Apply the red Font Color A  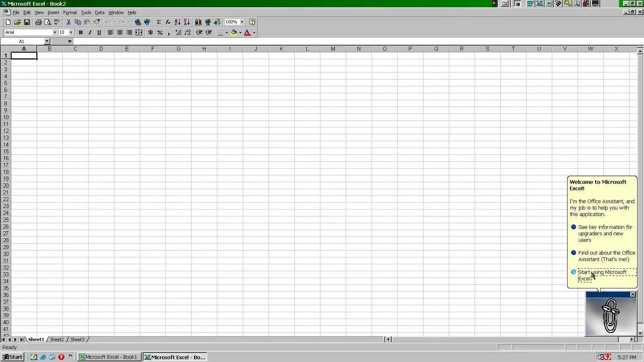click(x=247, y=33)
